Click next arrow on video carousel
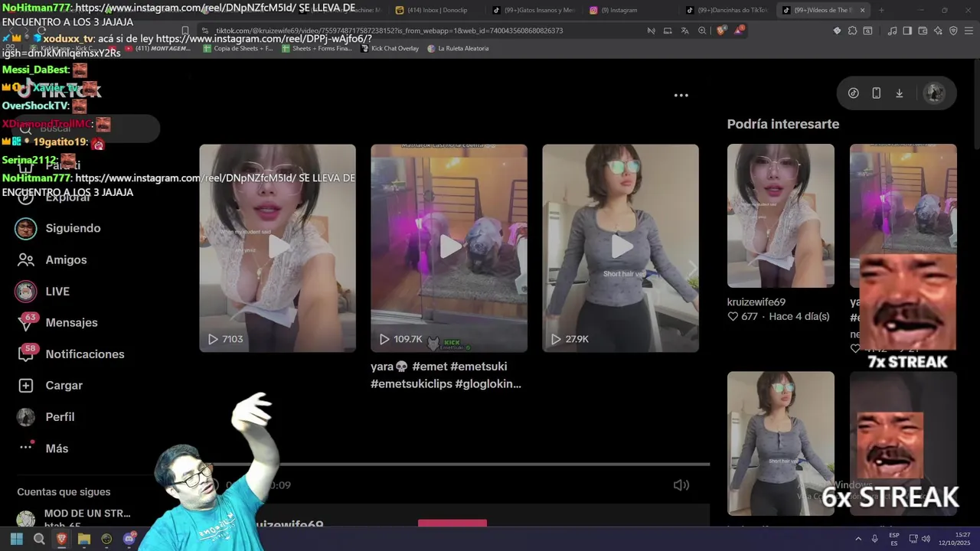 point(692,269)
